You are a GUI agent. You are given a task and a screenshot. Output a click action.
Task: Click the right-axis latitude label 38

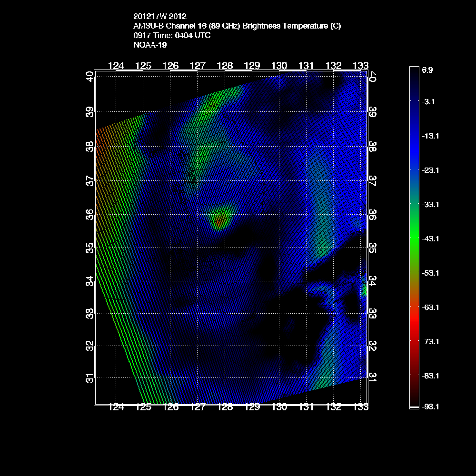click(x=373, y=147)
